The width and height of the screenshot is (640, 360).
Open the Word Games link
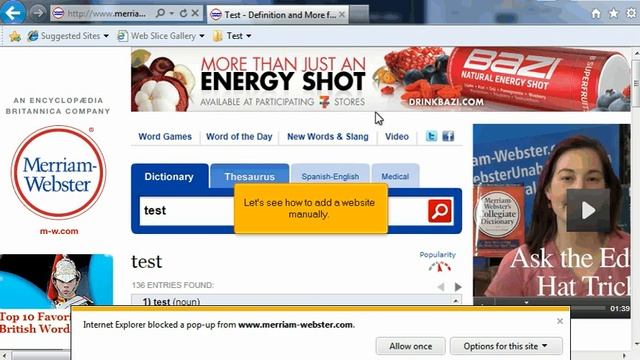tap(165, 137)
